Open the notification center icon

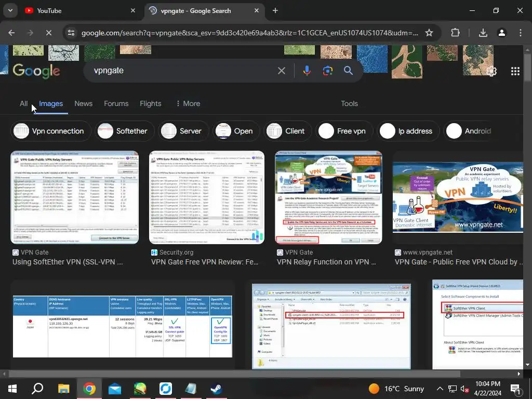point(515,389)
